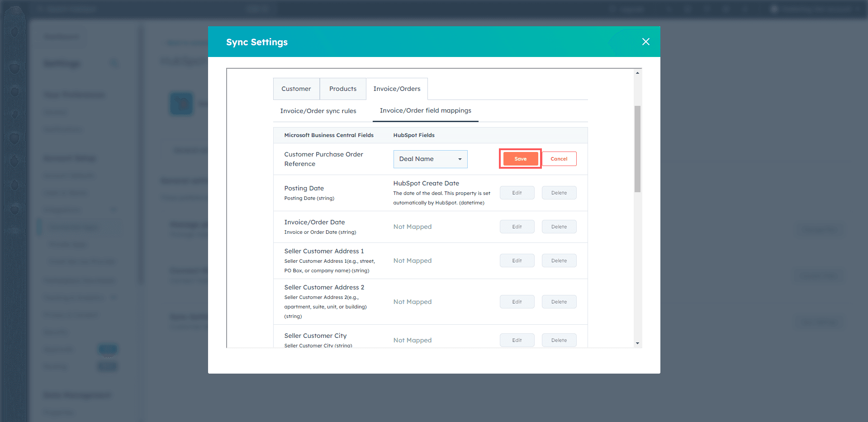Edit the Posting Date mapping
868x422 pixels.
pos(517,193)
